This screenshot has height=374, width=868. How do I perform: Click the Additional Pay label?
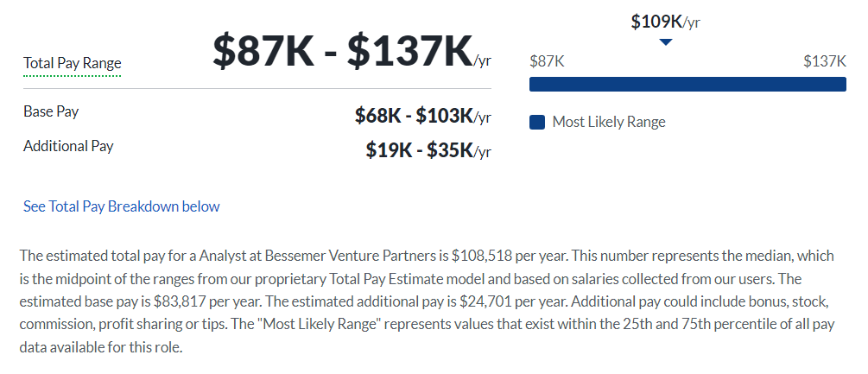coord(68,146)
